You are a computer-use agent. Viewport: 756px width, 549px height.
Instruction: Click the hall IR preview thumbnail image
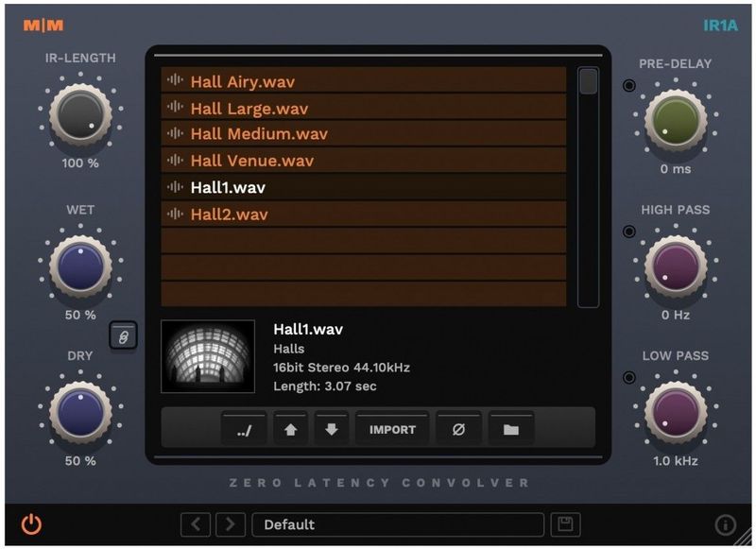[x=208, y=356]
